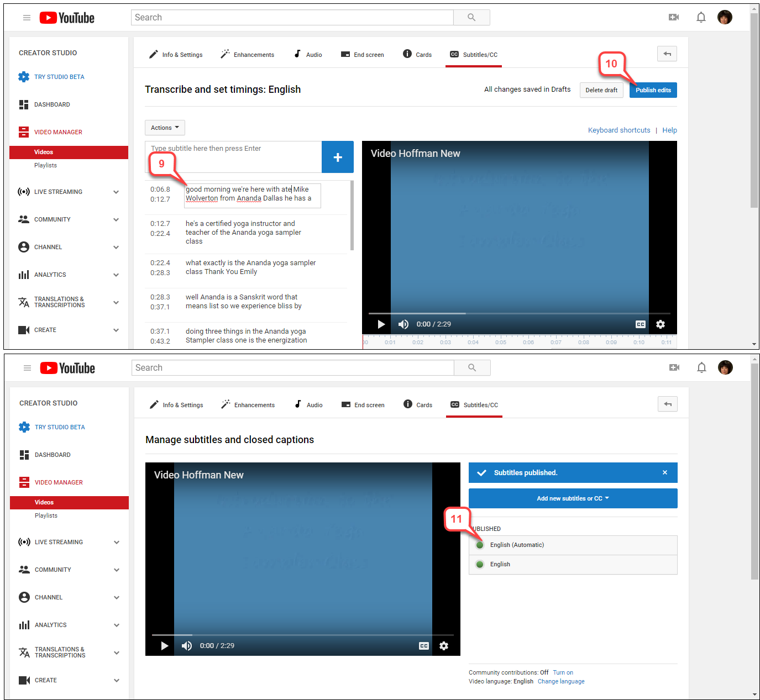Mute the video in Transcribe page player
Viewport: 760px width, 700px height.
click(403, 324)
